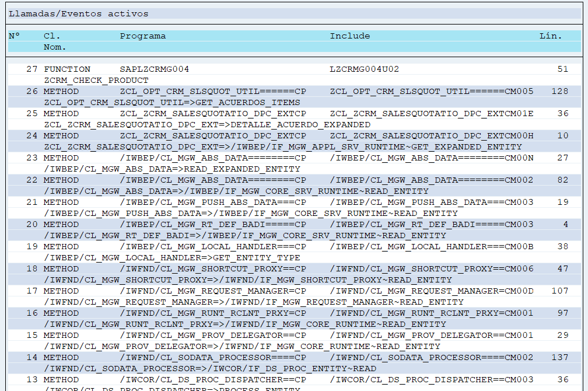Image resolution: width=588 pixels, height=391 pixels.
Task: Open include LZCRMG004U02
Action: point(365,69)
